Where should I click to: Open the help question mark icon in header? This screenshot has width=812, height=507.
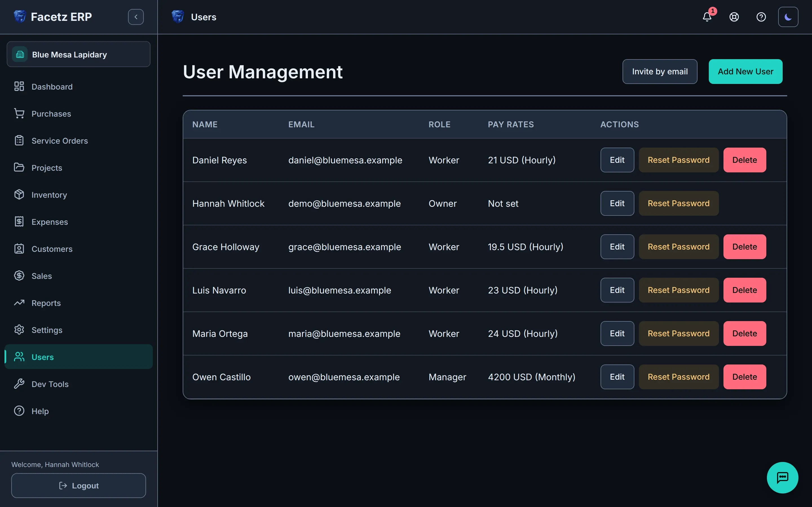point(761,17)
